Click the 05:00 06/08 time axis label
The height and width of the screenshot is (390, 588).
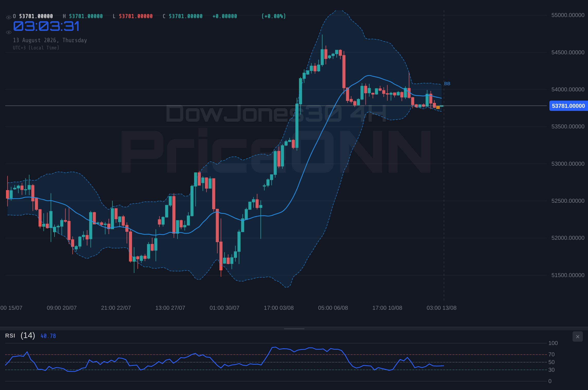333,308
